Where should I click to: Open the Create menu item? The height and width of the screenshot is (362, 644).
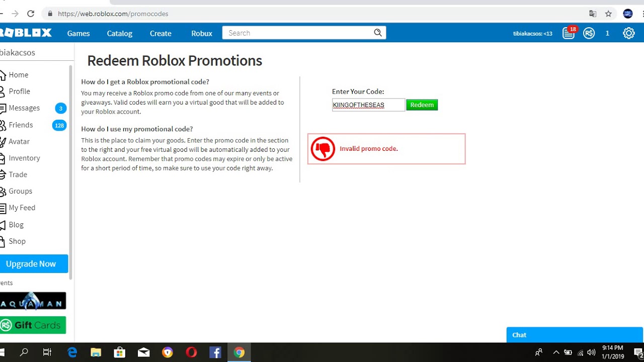point(160,33)
